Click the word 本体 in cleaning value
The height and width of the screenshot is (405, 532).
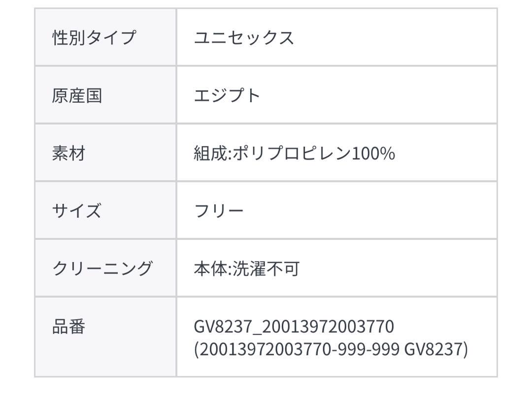[x=210, y=269]
